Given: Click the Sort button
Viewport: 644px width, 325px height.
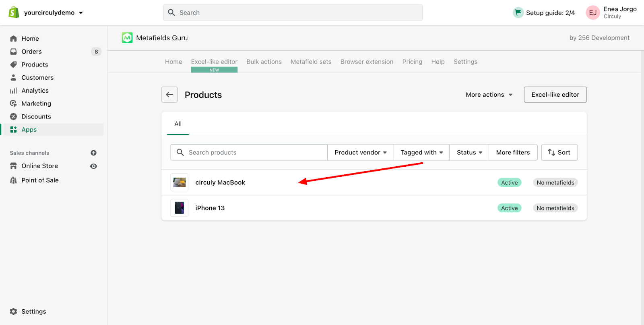Looking at the screenshot, I should [559, 152].
